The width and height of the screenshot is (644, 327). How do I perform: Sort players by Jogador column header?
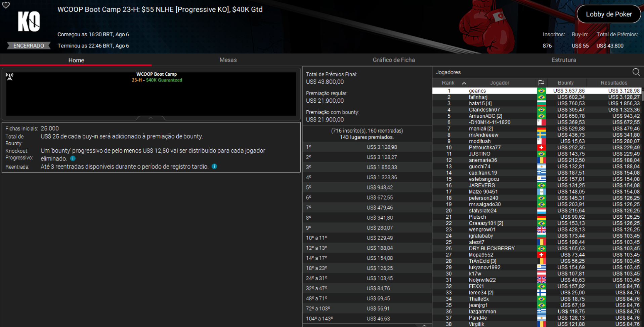(500, 83)
